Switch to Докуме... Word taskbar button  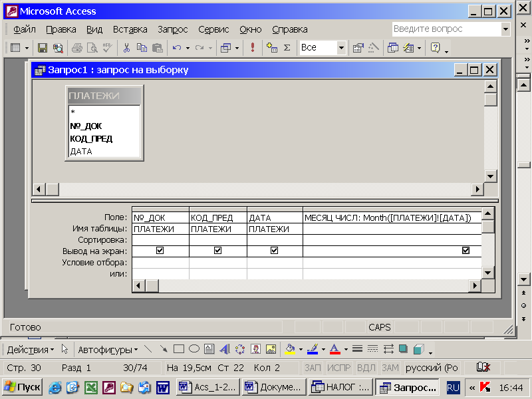[274, 387]
